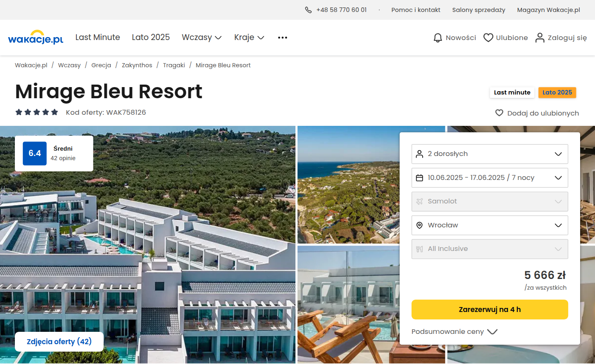Click the wakacje.pl logo
This screenshot has height=364, width=595.
[36, 37]
